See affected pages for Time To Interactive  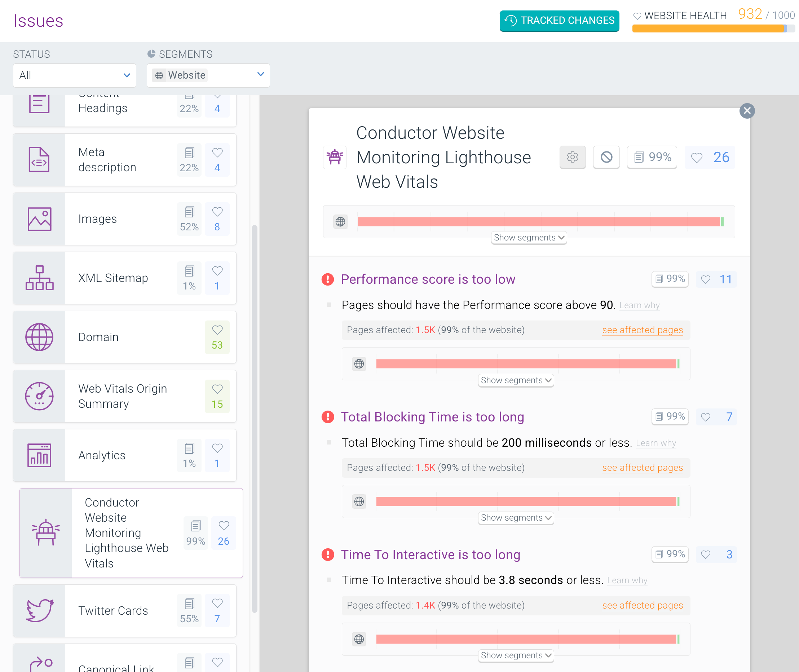click(643, 605)
